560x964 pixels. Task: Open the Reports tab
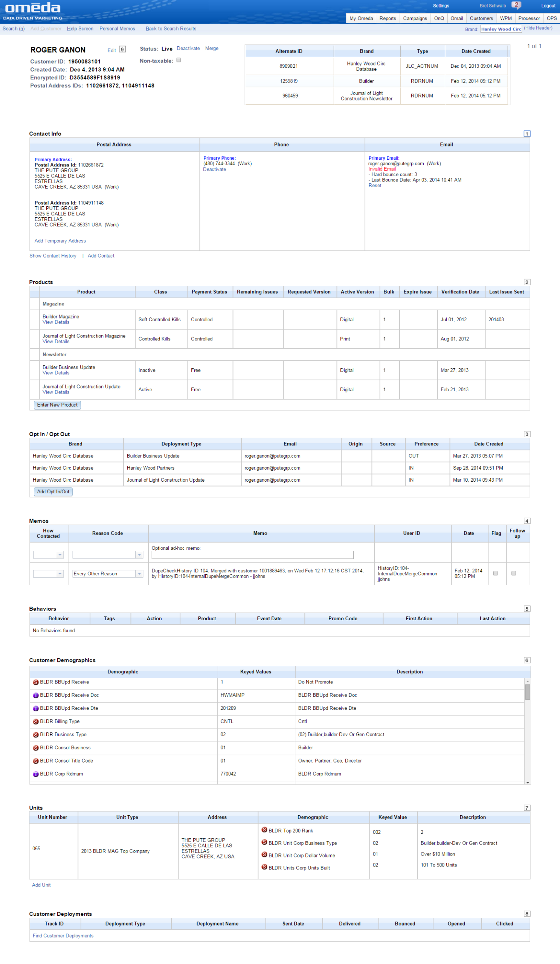[388, 18]
